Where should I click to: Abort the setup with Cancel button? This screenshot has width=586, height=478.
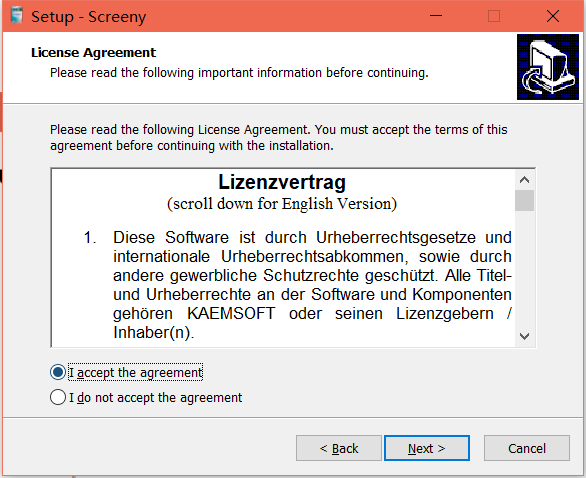pyautogui.click(x=527, y=448)
